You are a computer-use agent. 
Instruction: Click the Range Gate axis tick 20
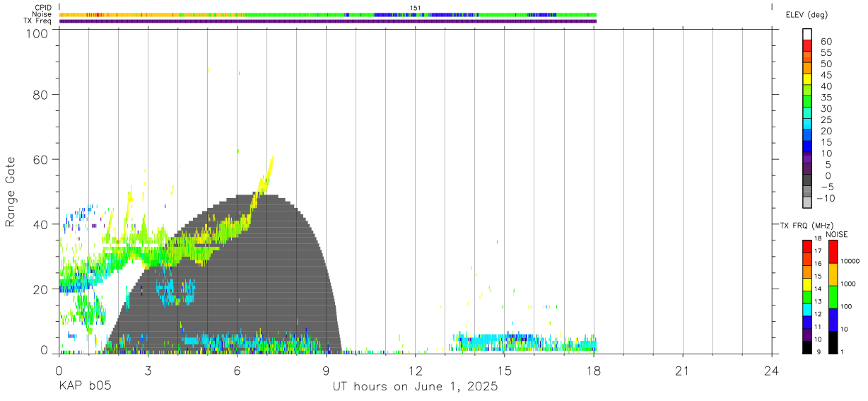[41, 289]
